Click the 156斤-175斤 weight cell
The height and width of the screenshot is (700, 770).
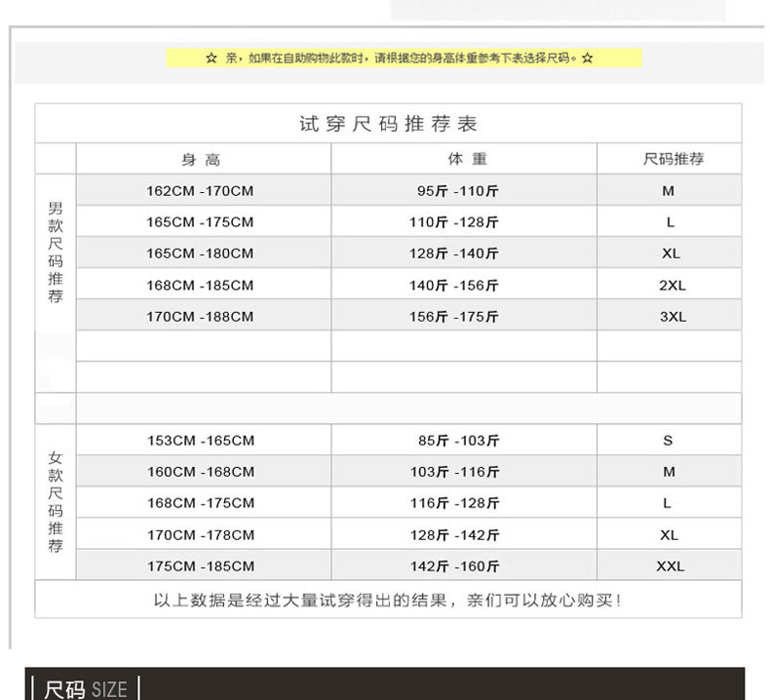pyautogui.click(x=453, y=317)
